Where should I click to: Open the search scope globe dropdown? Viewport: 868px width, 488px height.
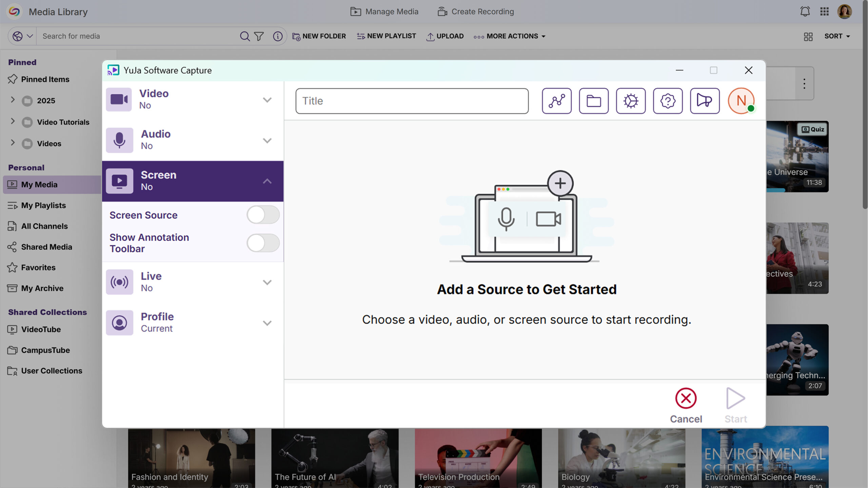coord(22,36)
